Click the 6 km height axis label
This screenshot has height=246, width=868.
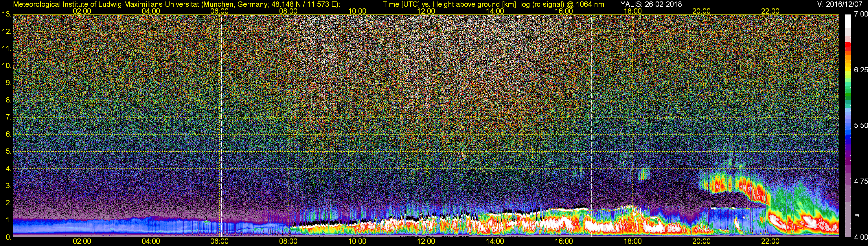click(8, 135)
